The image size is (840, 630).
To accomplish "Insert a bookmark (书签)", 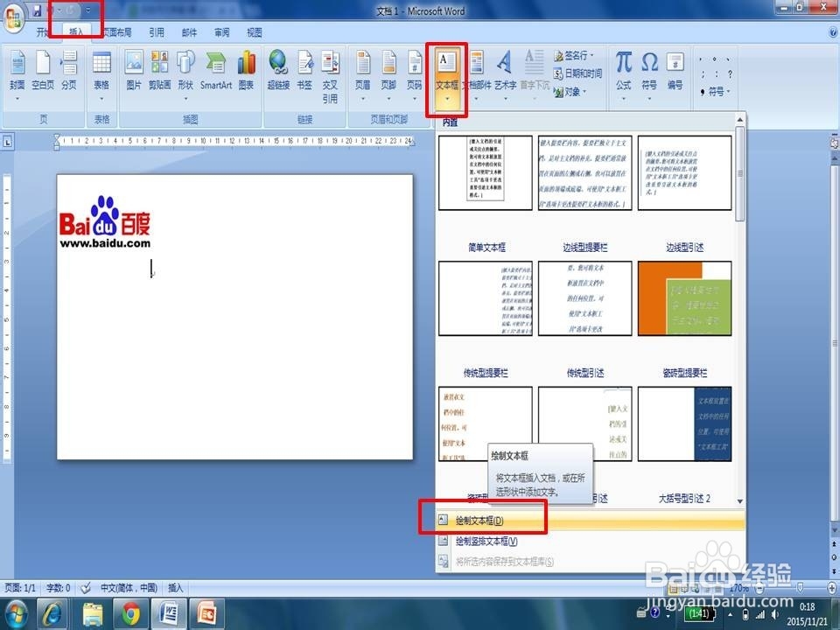I will coord(304,70).
